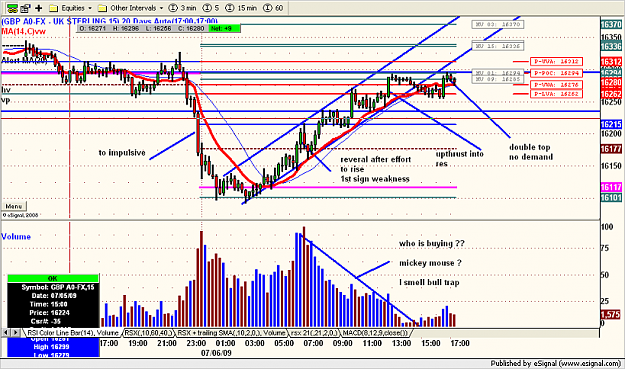
Task: Click the P-POC: 16294 label
Action: tap(556, 73)
